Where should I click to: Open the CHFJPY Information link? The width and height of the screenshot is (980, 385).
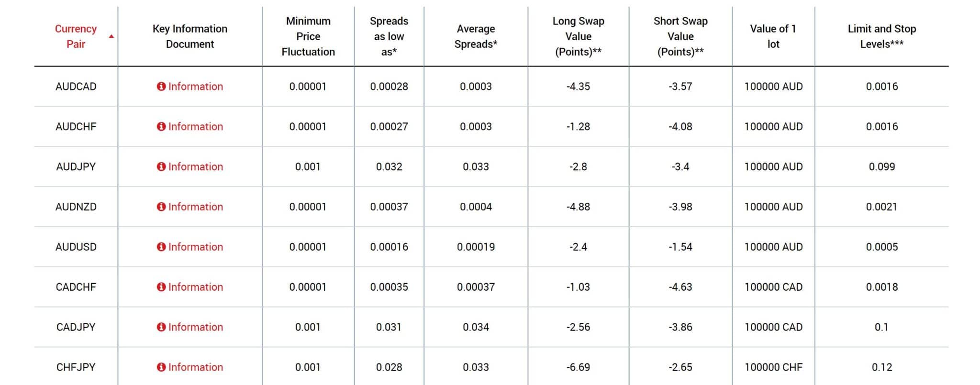coord(195,367)
